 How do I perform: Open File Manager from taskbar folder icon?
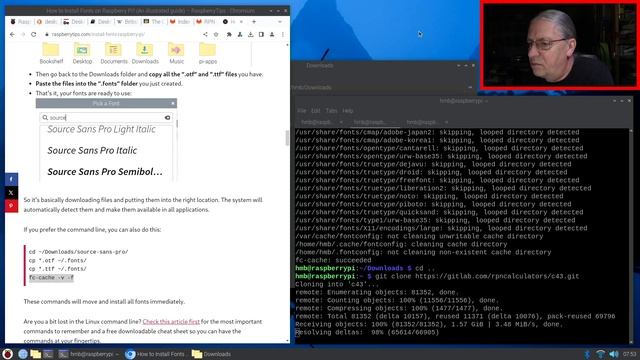tap(36, 354)
